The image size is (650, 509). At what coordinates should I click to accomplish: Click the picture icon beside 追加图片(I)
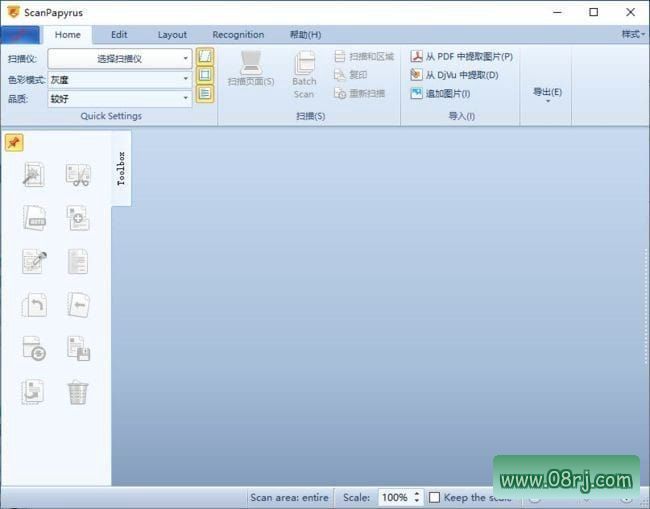click(x=416, y=93)
